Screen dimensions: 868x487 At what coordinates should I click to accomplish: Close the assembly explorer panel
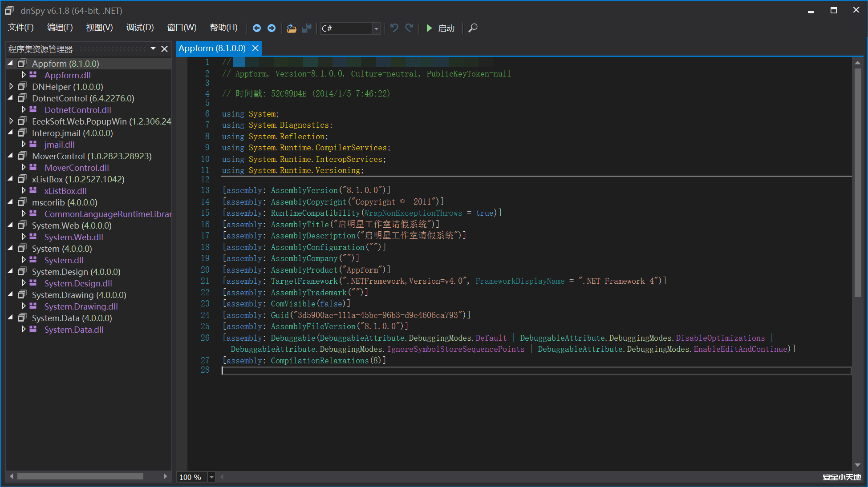coord(164,49)
